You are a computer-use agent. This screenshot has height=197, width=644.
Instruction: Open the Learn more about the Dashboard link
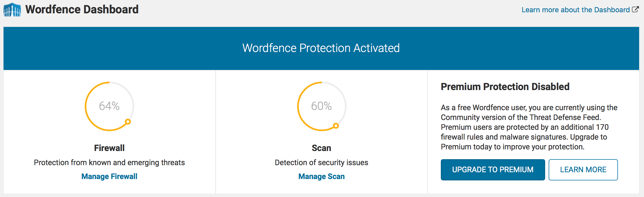pyautogui.click(x=575, y=10)
